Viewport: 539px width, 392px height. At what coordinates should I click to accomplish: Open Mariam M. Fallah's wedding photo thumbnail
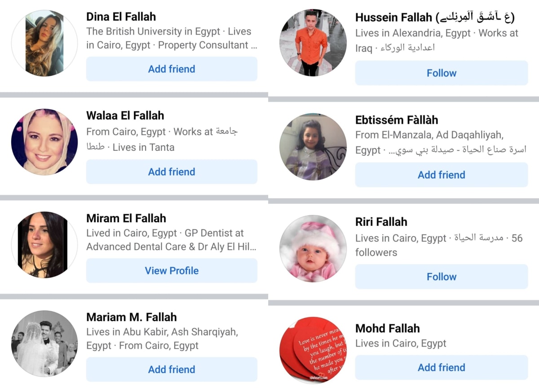point(44,344)
